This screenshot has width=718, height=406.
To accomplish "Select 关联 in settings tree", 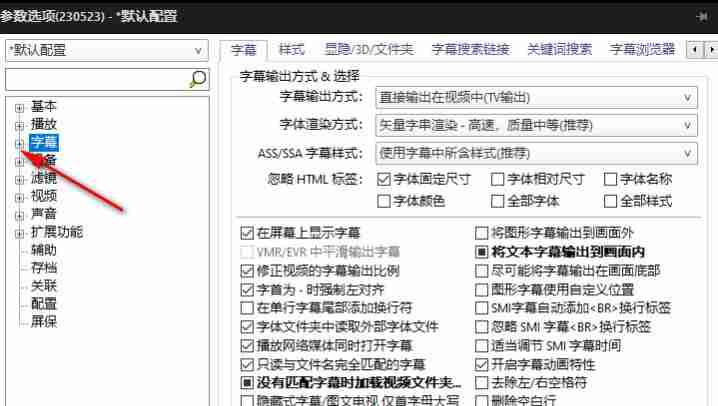I will tap(44, 286).
